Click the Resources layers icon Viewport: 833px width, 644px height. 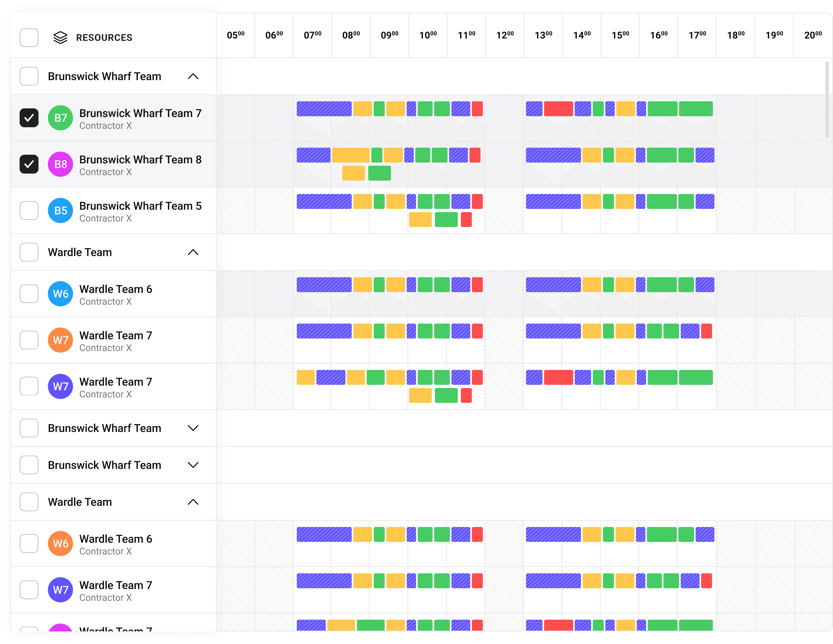[x=60, y=37]
